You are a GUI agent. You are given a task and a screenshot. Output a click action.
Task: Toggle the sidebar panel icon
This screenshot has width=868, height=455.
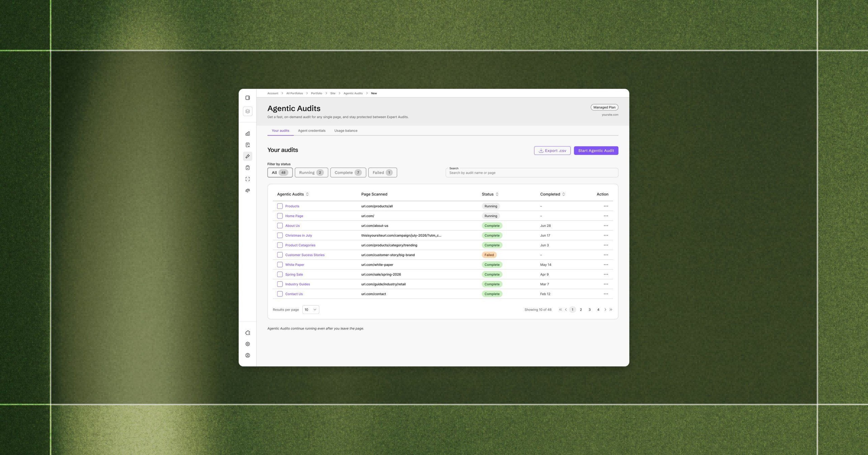pyautogui.click(x=248, y=98)
